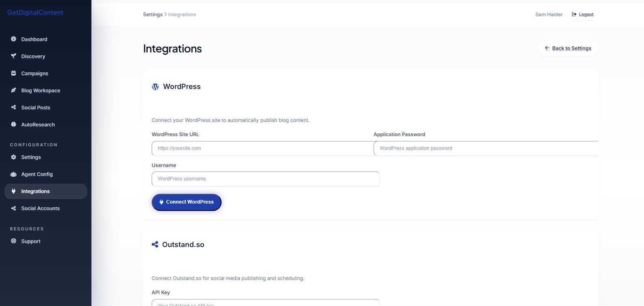Click the CONFIGURATION sidebar section label
The image size is (644, 306).
[x=34, y=145]
